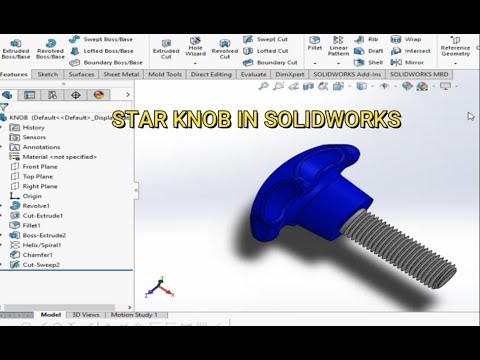480x360 pixels.
Task: Choose the Swept Boss/Base tool
Action: [101, 39]
